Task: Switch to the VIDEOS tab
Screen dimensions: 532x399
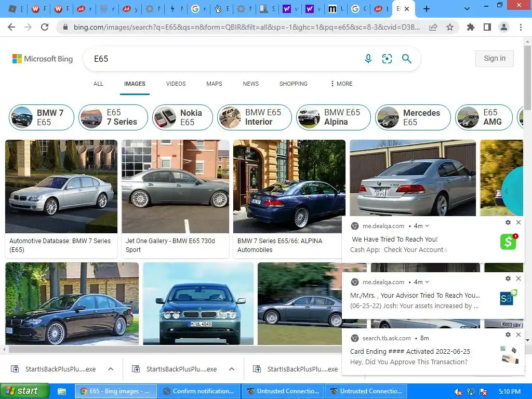Action: point(176,84)
